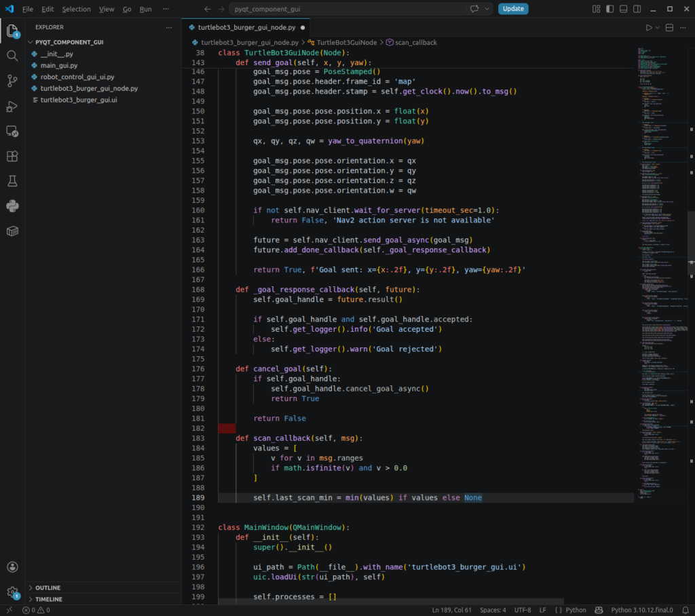Expand the OUTLINE section

coord(103,588)
